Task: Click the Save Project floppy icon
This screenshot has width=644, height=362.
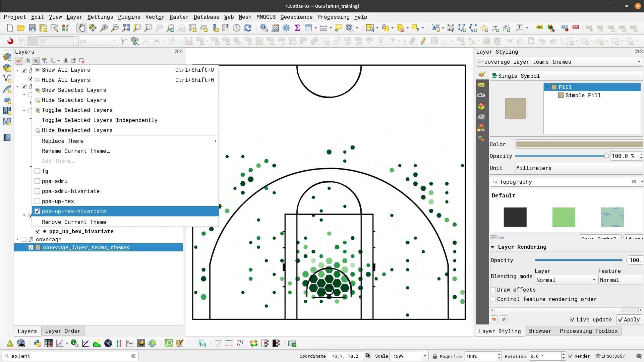Action: 32,28
